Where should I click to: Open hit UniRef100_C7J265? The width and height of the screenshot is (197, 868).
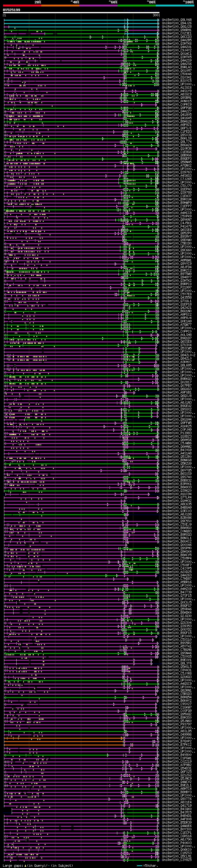pos(177,179)
